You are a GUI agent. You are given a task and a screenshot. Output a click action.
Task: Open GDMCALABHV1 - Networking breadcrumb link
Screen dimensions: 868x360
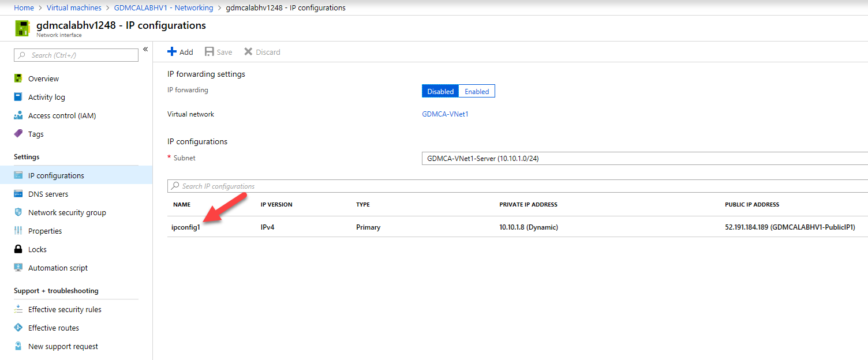pyautogui.click(x=164, y=7)
